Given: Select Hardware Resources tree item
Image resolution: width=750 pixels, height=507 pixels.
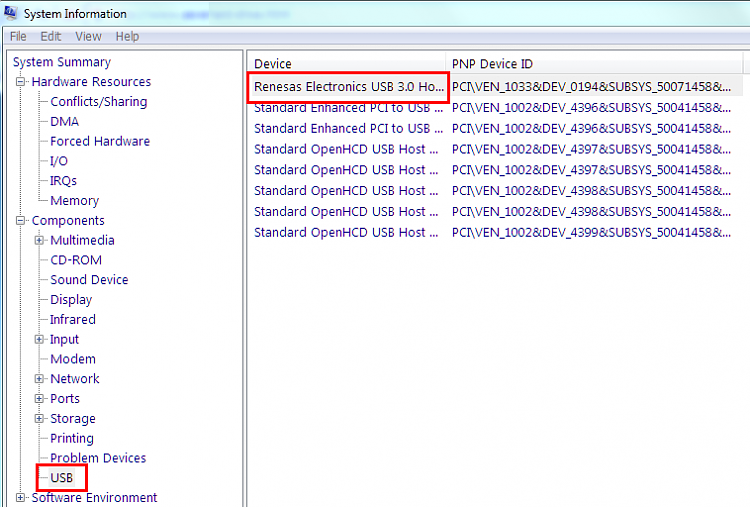Looking at the screenshot, I should click(x=91, y=82).
